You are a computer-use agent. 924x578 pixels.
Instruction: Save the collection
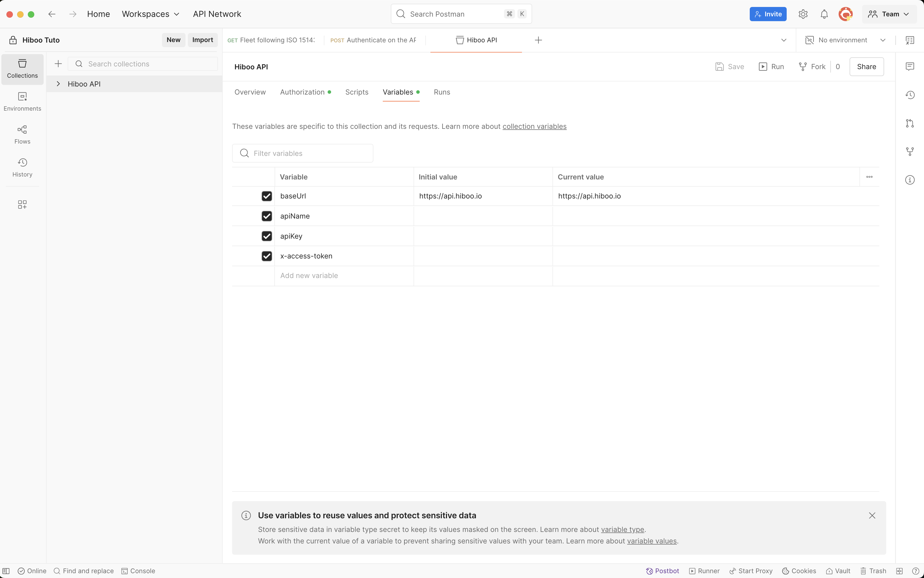(730, 66)
